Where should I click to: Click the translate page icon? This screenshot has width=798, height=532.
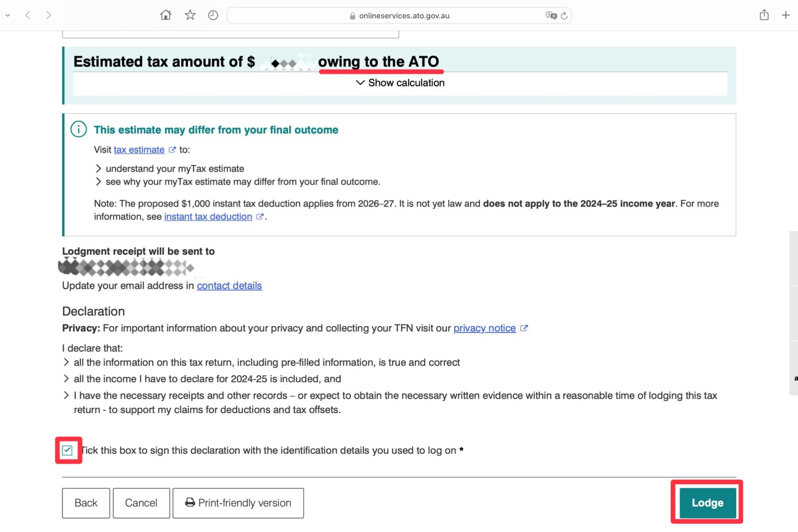pos(551,15)
